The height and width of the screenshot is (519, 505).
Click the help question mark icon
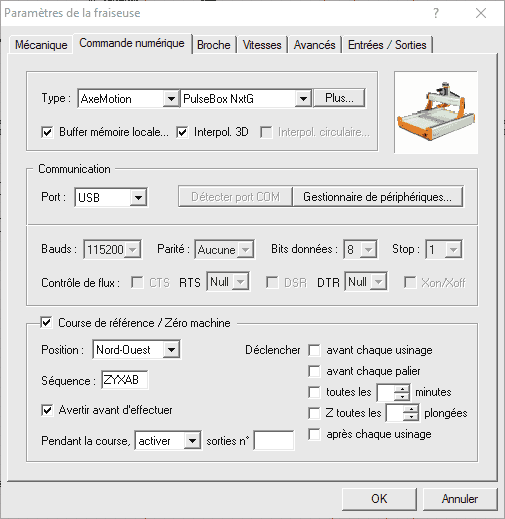(436, 13)
